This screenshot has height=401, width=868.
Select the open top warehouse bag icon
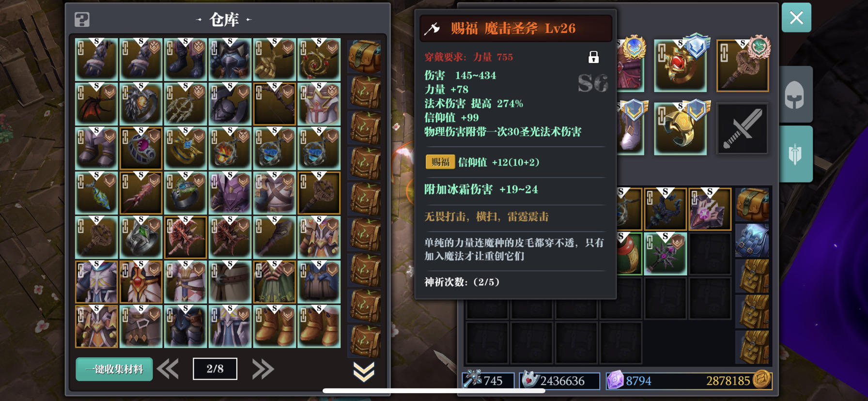point(364,57)
